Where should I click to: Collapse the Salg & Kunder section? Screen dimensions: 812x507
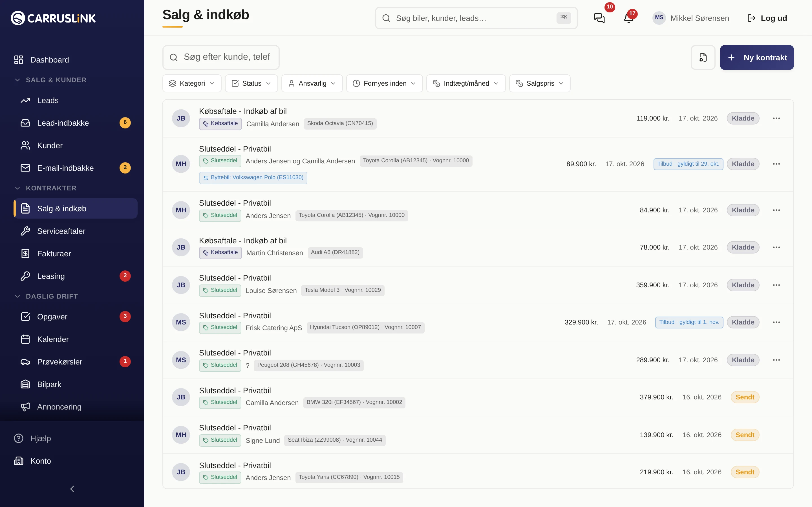[50, 80]
